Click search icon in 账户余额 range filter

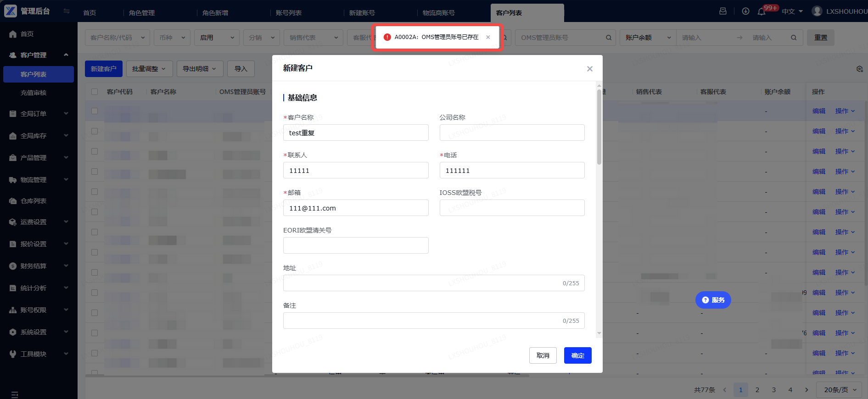coord(794,38)
